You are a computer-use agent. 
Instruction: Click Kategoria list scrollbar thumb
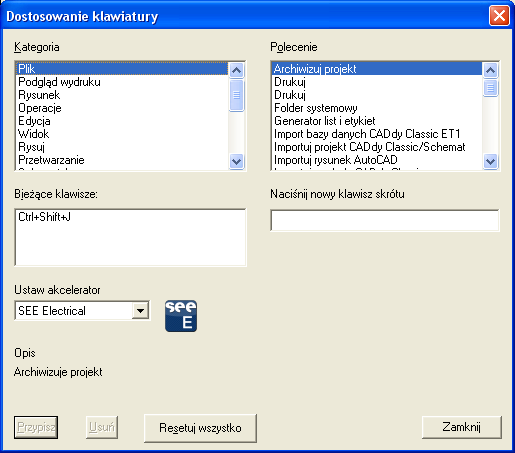click(x=236, y=95)
